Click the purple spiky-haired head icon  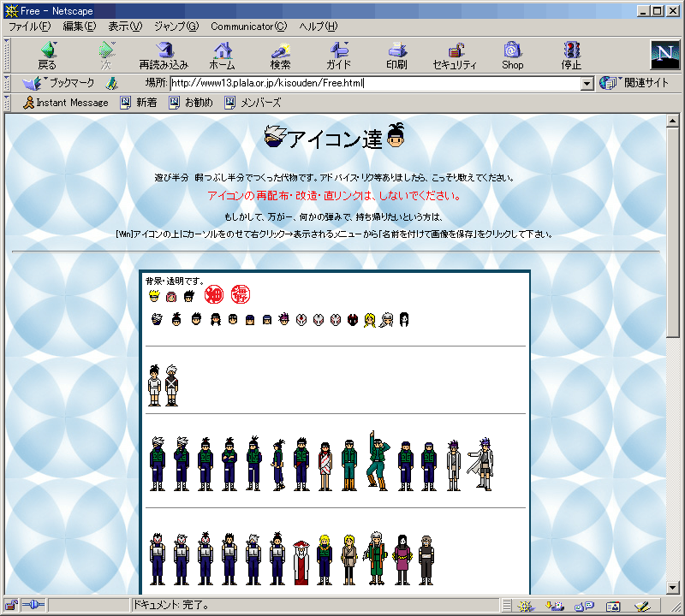[x=284, y=319]
